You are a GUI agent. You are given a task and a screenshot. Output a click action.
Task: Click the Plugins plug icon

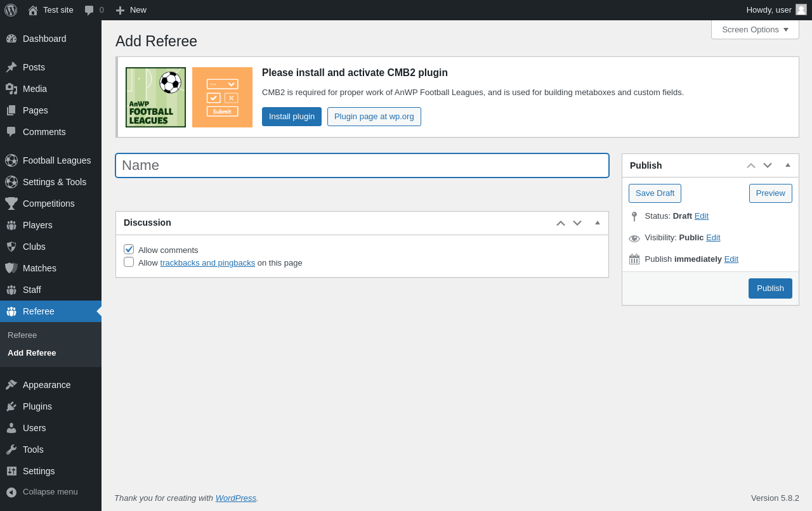coord(11,406)
